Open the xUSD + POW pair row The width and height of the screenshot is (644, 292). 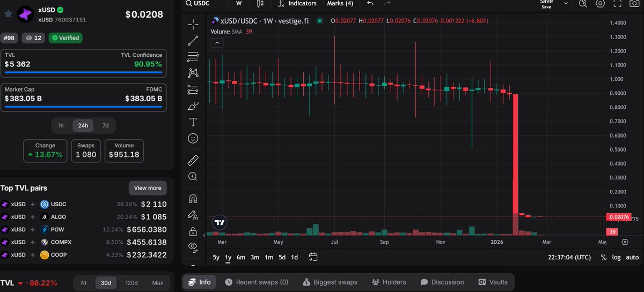pyautogui.click(x=84, y=229)
